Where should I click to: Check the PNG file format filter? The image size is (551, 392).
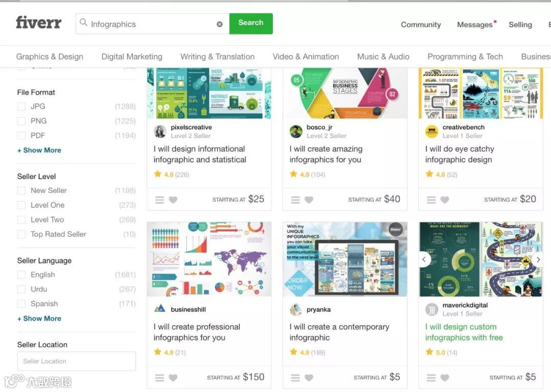click(21, 121)
